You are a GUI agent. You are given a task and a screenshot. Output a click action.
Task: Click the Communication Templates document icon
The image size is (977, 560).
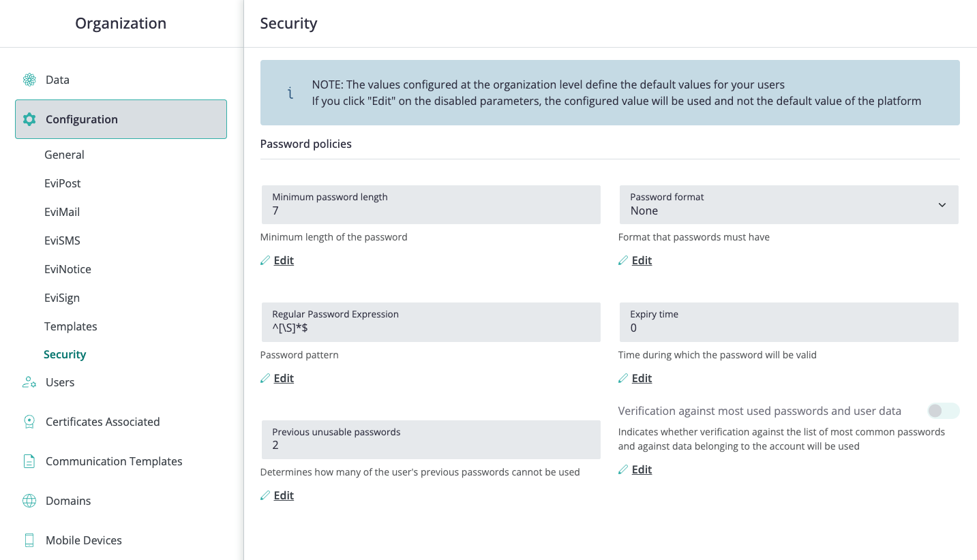[29, 461]
